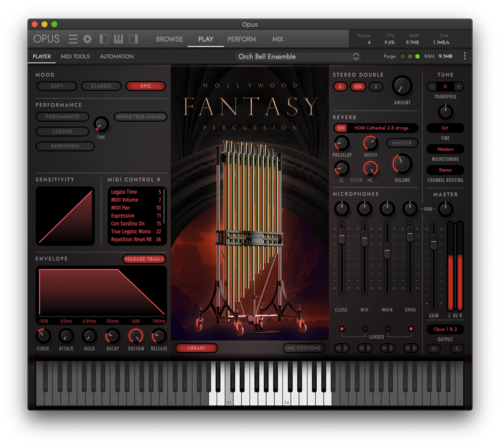Open the Oct transpose dropdown
The image size is (500, 447).
(x=445, y=128)
